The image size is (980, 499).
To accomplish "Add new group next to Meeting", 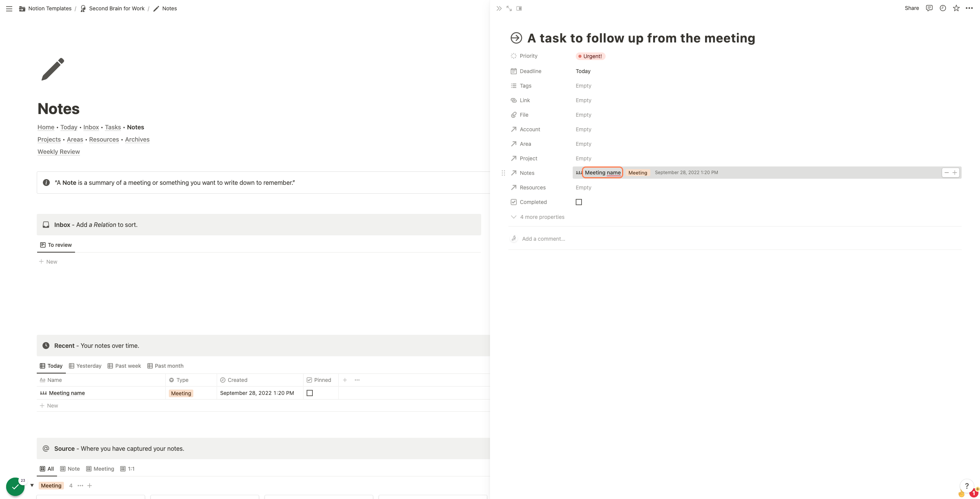I will (90, 486).
